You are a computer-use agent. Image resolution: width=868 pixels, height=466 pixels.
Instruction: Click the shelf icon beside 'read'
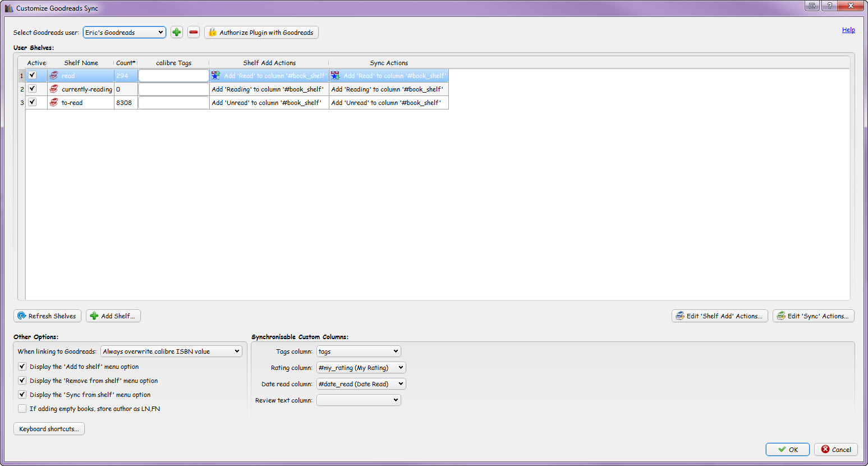point(54,76)
